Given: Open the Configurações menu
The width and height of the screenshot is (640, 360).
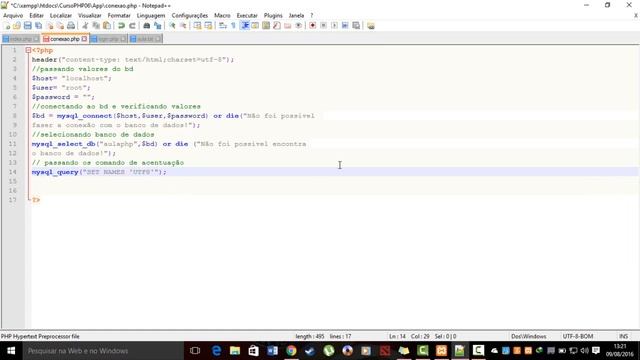Looking at the screenshot, I should [190, 16].
